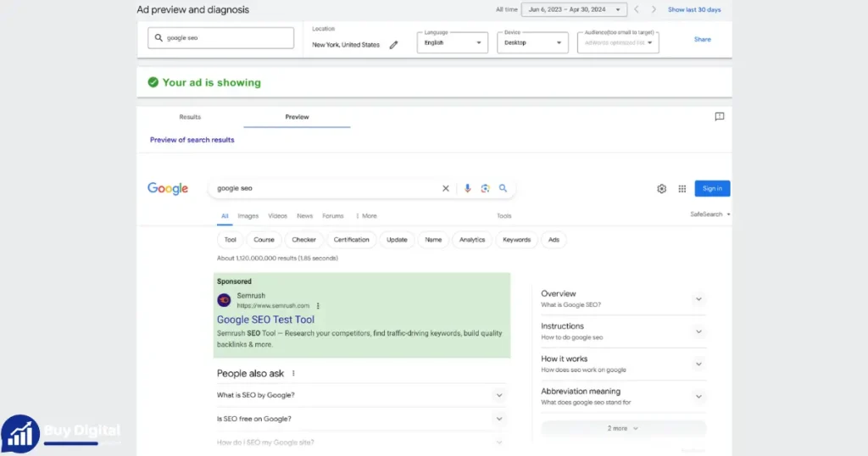Open the Google apps grid icon

coord(682,189)
